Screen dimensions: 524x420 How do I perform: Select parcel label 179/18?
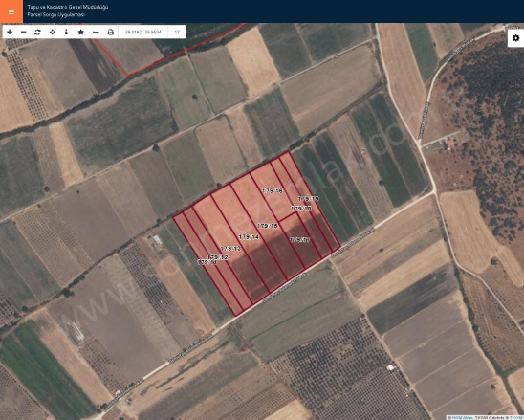[301, 209]
